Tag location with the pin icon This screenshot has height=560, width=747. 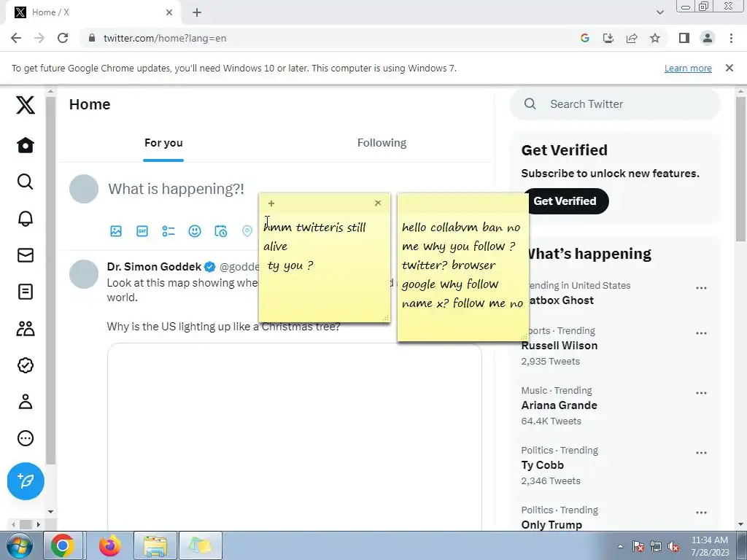247,231
